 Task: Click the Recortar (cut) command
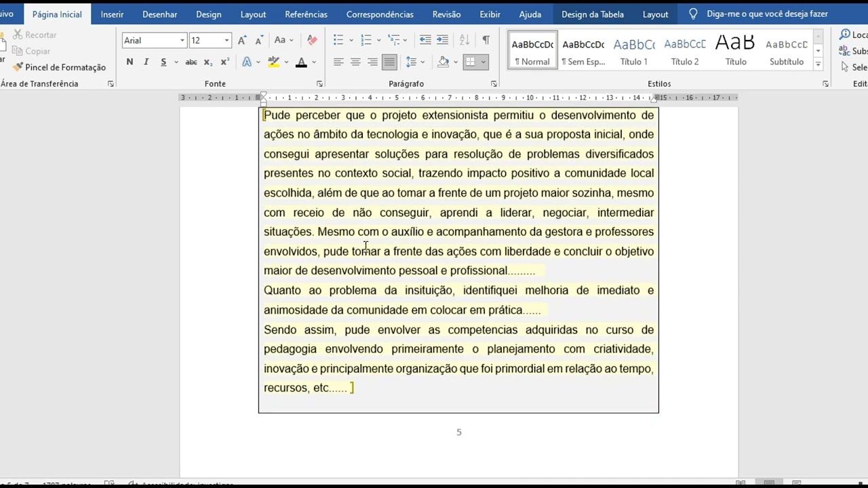click(x=34, y=35)
